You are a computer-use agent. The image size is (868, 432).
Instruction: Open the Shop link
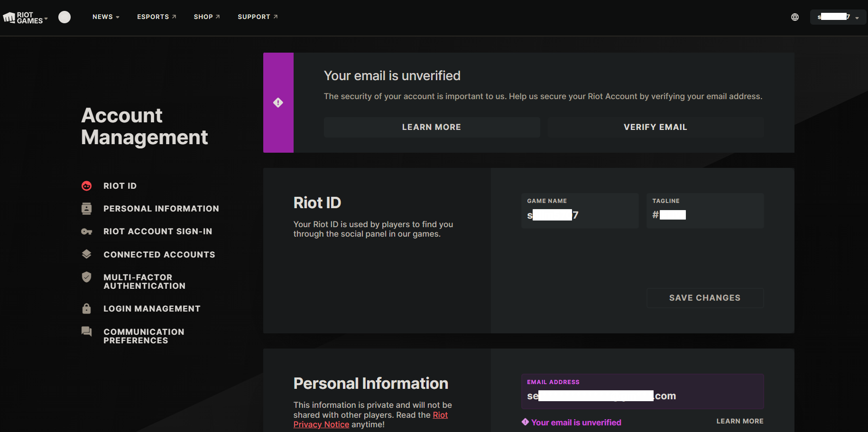(x=207, y=17)
